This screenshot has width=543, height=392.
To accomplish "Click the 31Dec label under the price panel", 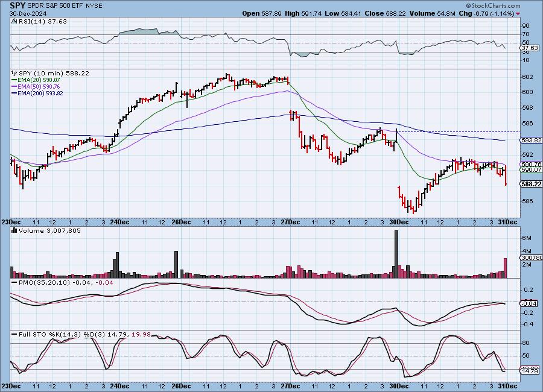I will point(507,223).
